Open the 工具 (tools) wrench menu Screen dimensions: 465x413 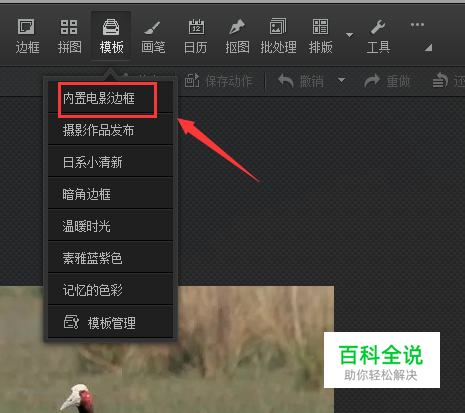click(x=378, y=36)
